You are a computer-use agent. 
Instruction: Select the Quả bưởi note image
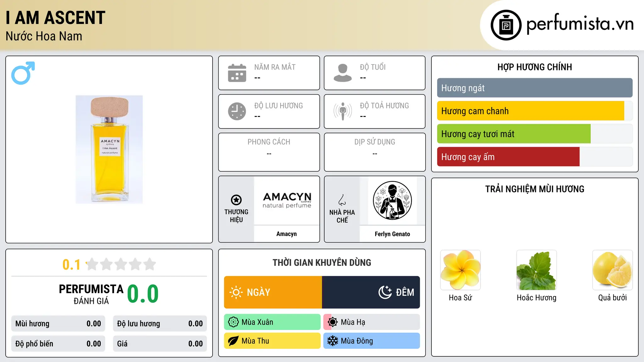[x=613, y=270]
